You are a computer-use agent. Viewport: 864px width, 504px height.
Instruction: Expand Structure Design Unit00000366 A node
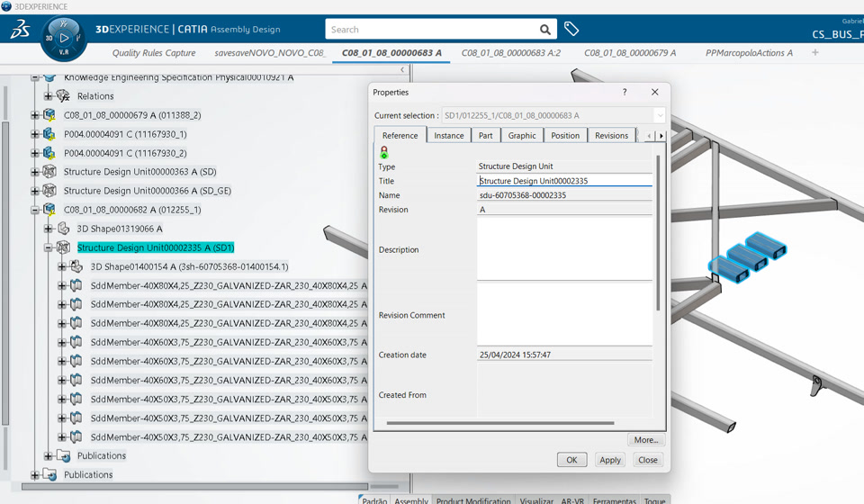click(x=35, y=191)
